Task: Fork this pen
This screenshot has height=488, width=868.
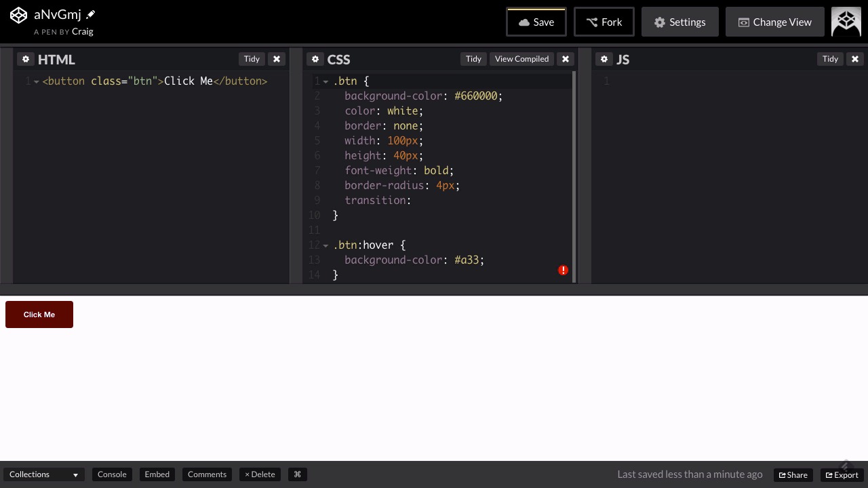Action: (x=604, y=22)
